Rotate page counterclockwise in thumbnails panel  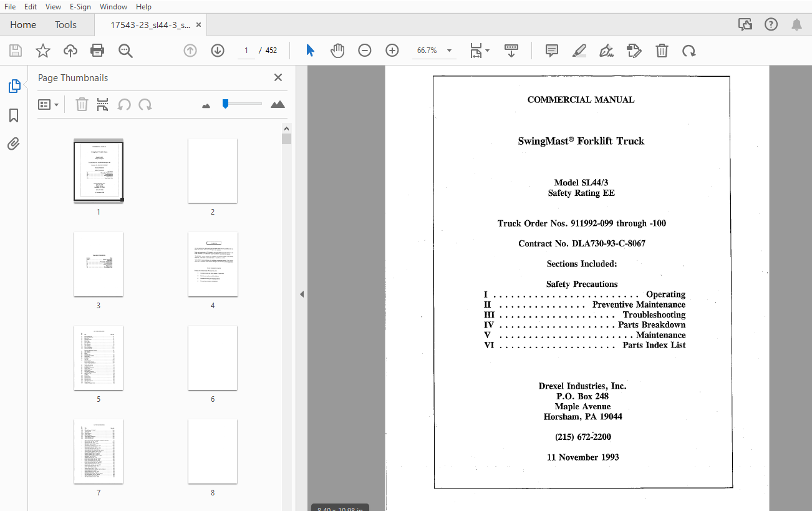124,104
